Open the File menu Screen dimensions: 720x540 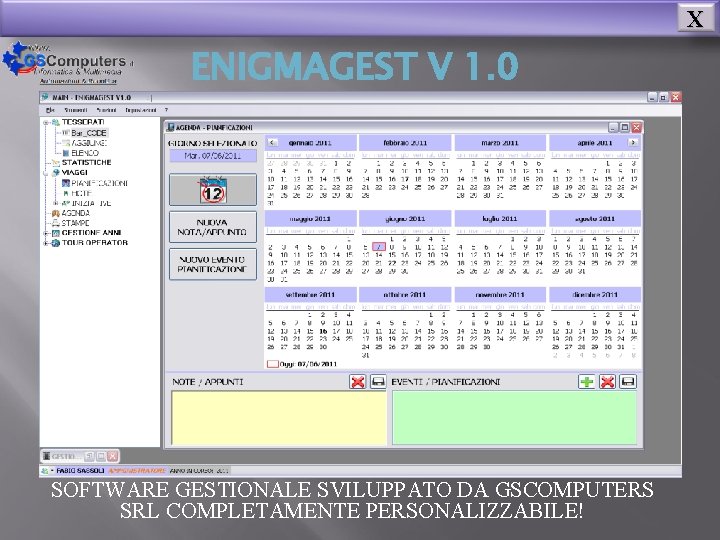tap(50, 110)
